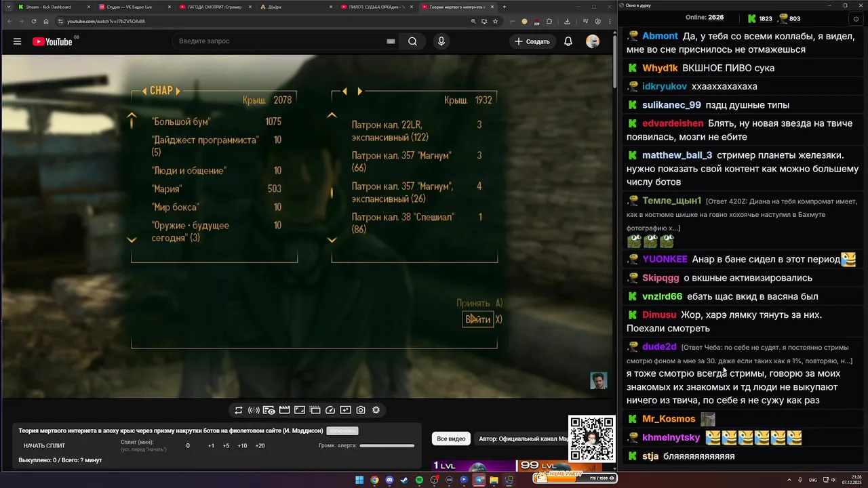The height and width of the screenshot is (488, 868).
Task: Reload the page in Chrome
Action: [x=35, y=21]
